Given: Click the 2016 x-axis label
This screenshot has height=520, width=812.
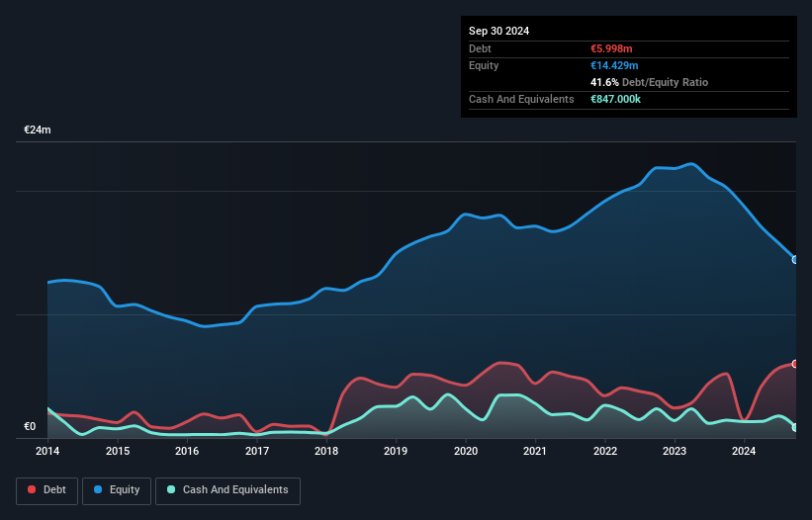Looking at the screenshot, I should [187, 451].
